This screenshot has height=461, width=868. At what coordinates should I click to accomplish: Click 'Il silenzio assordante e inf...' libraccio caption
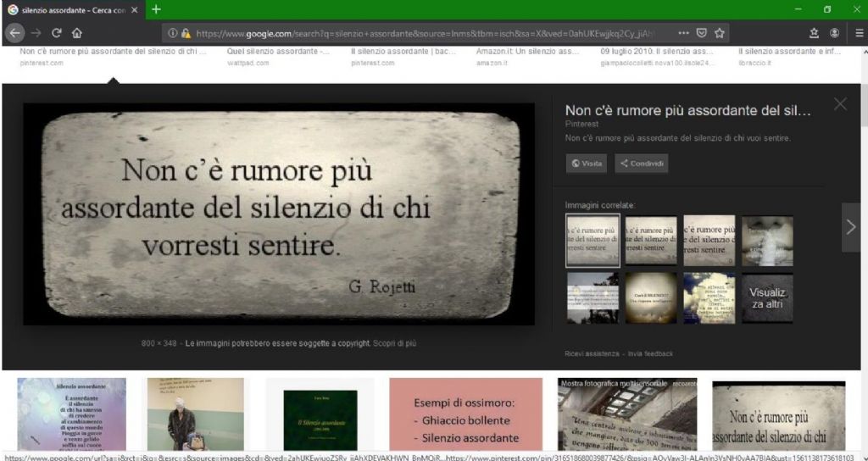pyautogui.click(x=789, y=52)
